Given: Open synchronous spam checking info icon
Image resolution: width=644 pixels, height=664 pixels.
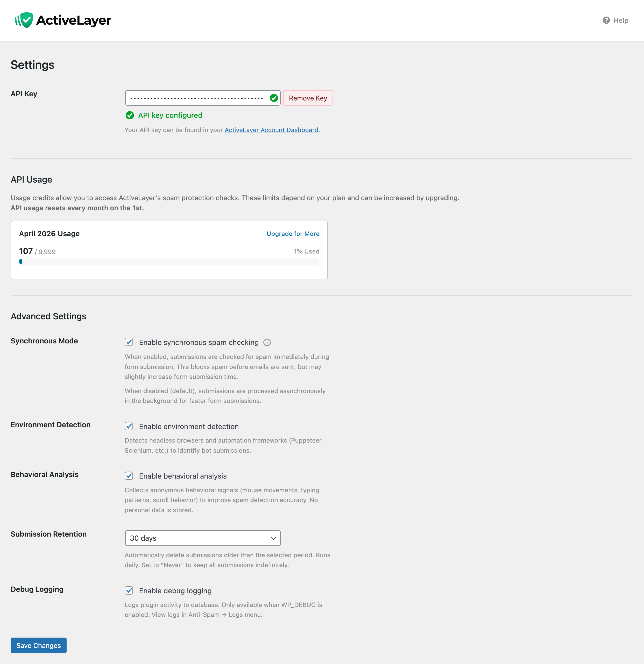Looking at the screenshot, I should pyautogui.click(x=267, y=343).
